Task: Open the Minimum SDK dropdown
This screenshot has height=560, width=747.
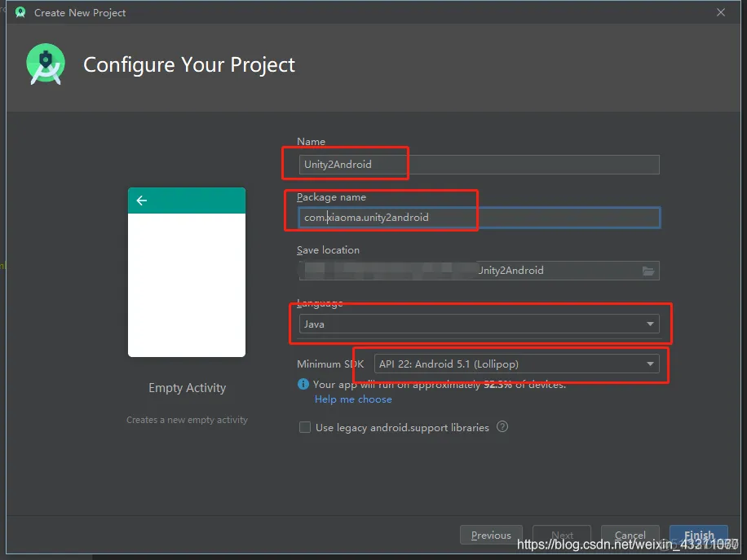Action: point(518,364)
